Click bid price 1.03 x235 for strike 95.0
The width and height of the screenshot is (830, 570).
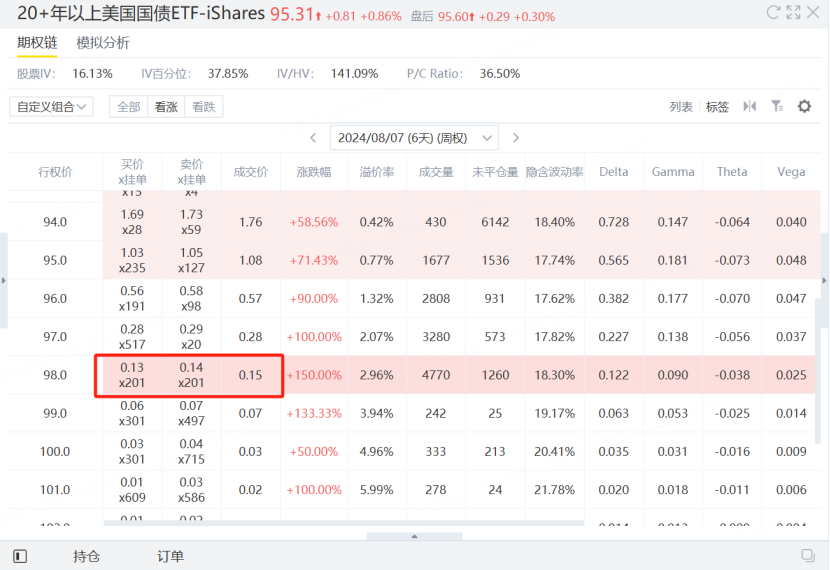(132, 260)
